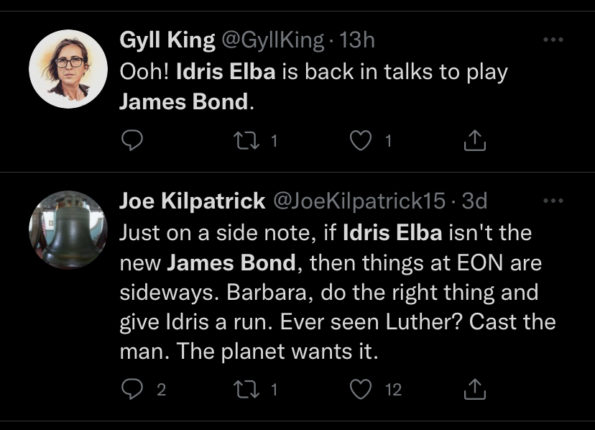The height and width of the screenshot is (430, 595).
Task: Open the Joe Kilpatrick display name
Action: 192,201
